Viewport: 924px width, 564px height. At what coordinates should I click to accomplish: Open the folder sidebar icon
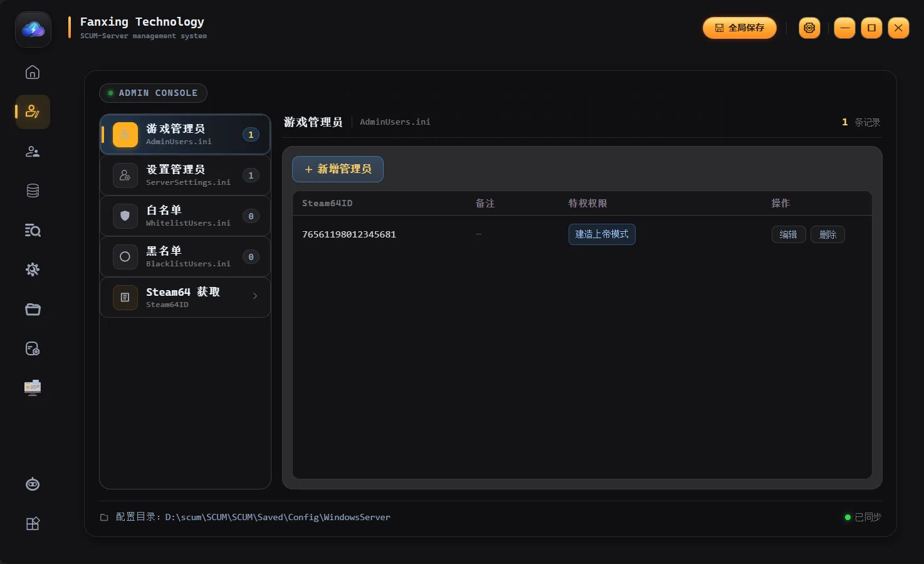(x=33, y=309)
